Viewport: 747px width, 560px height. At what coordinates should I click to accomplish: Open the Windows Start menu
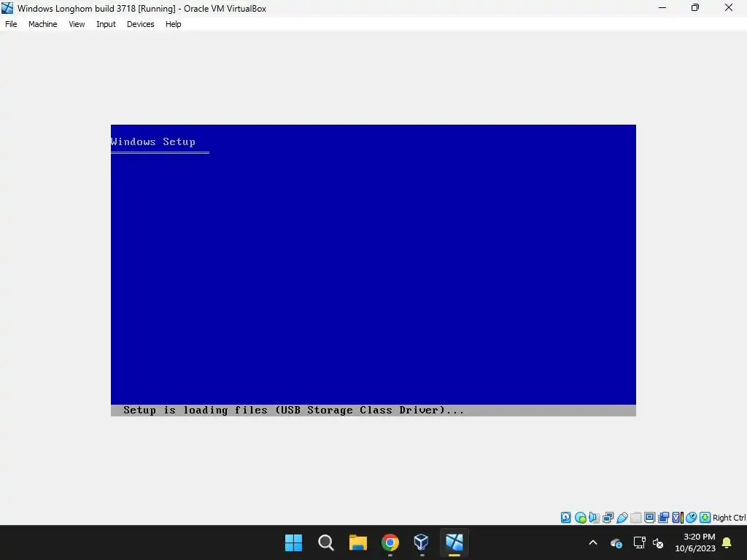click(293, 542)
